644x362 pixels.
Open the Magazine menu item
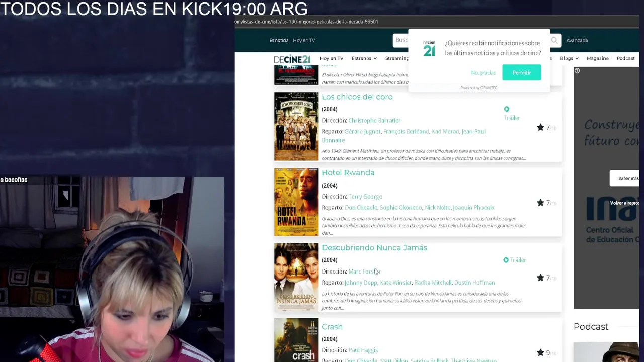597,58
